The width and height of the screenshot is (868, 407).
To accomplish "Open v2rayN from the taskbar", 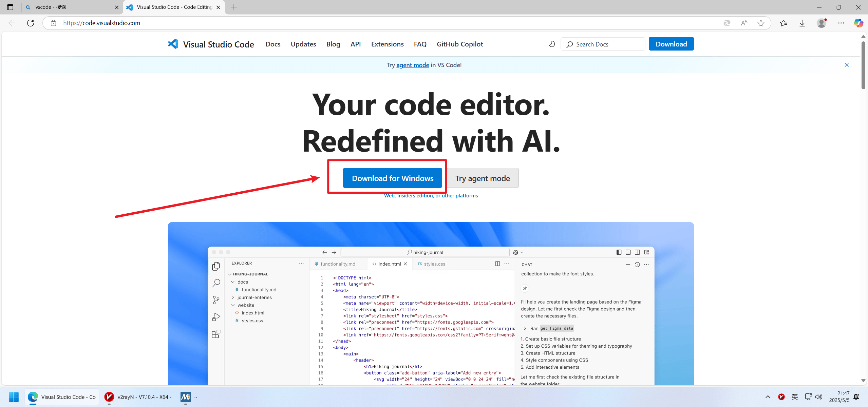I will coord(137,397).
